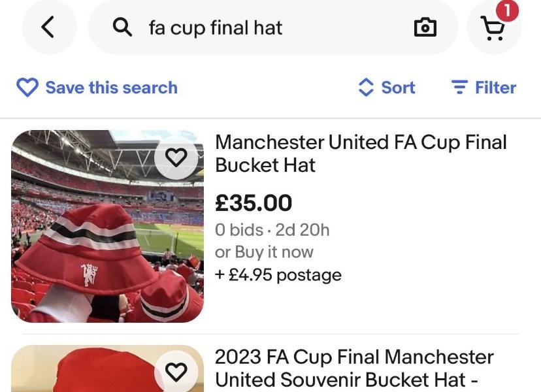Screen dimensions: 541x392
Task: Open '2023 FA Cup Final Manchester United Souvenir' title
Action: [354, 368]
